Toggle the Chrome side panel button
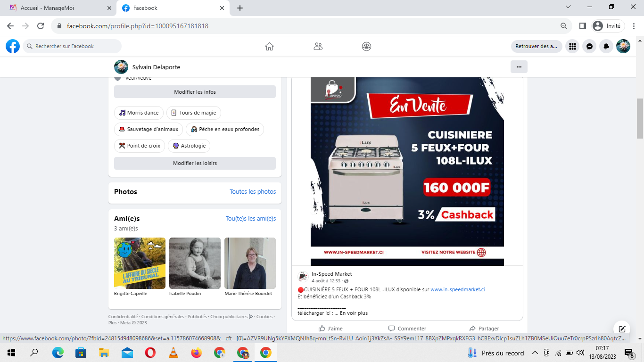The height and width of the screenshot is (362, 644). tap(583, 26)
